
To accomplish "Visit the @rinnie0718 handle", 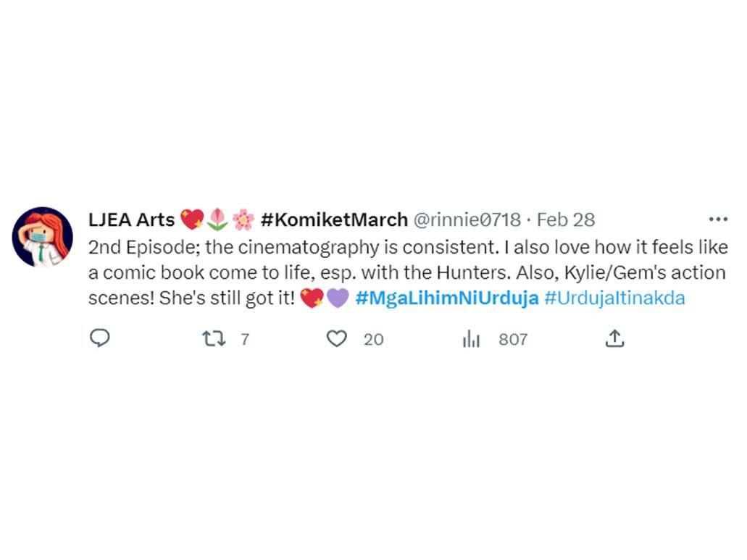I will (x=467, y=220).
